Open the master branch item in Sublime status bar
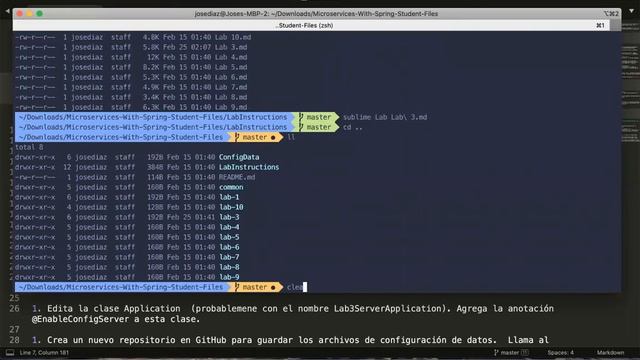640x360 pixels. 510,353
